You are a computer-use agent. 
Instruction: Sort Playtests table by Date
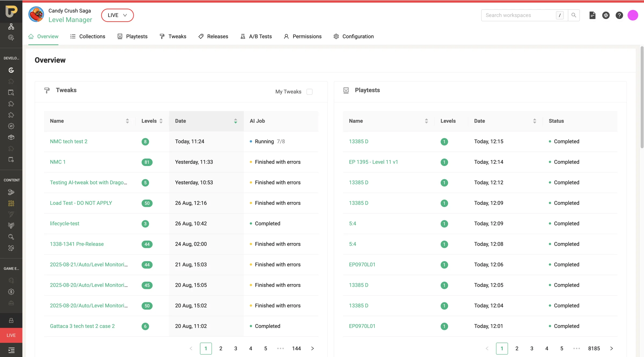coord(534,121)
